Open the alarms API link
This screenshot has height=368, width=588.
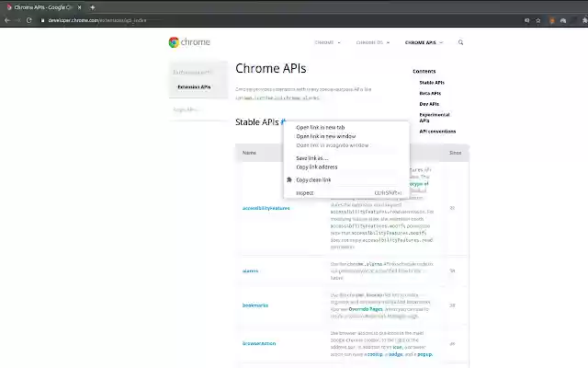250,270
